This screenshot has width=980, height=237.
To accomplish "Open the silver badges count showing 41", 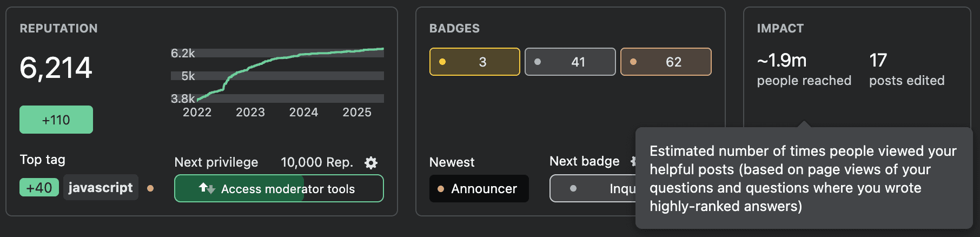I will click(570, 62).
